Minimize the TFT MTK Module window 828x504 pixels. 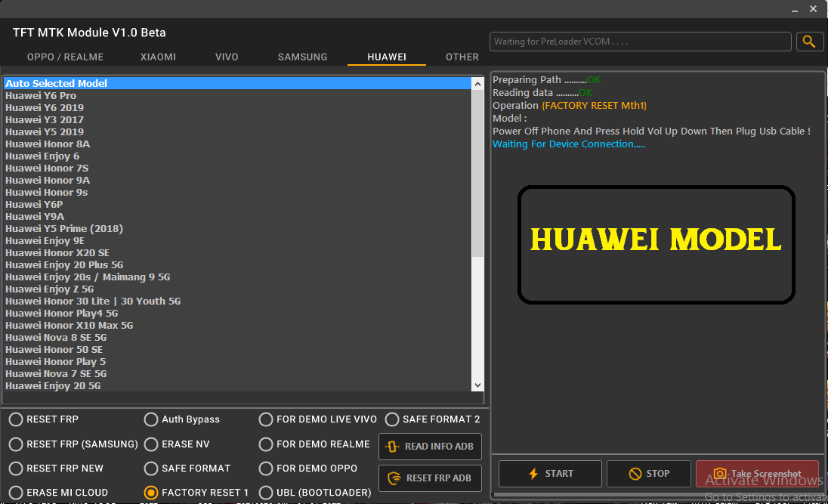point(794,10)
